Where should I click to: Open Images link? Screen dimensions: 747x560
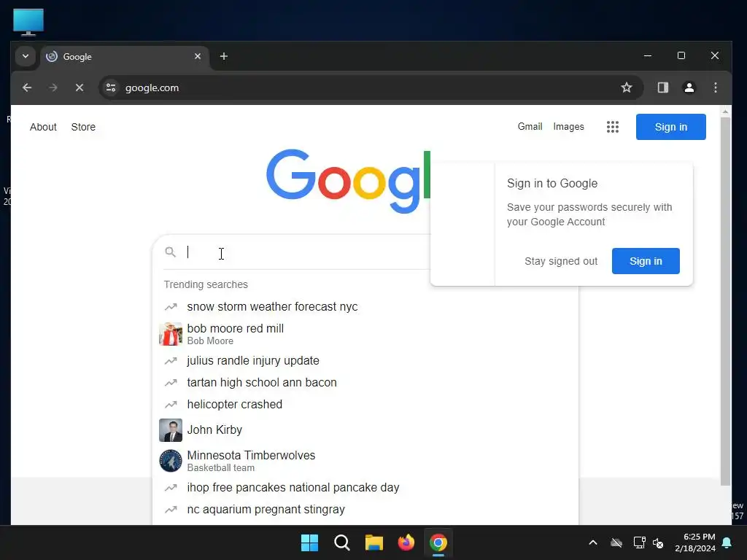[x=568, y=127]
